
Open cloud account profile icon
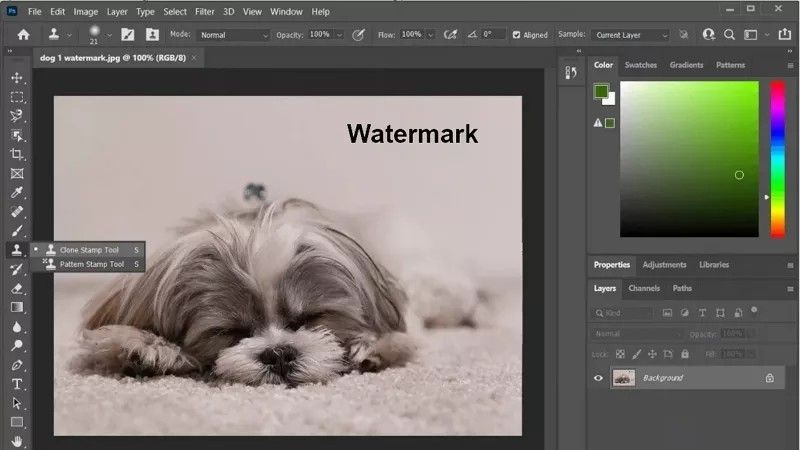(708, 34)
